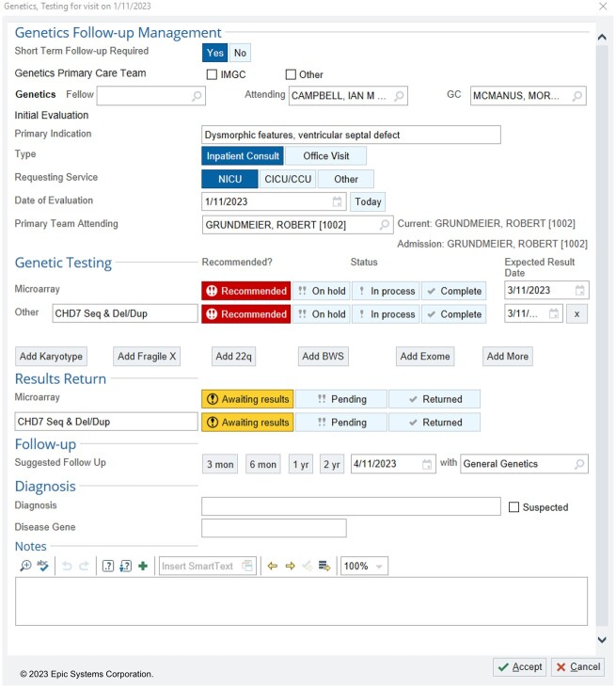The width and height of the screenshot is (616, 688).
Task: Click into the Diagnosis text field
Action: click(x=351, y=506)
